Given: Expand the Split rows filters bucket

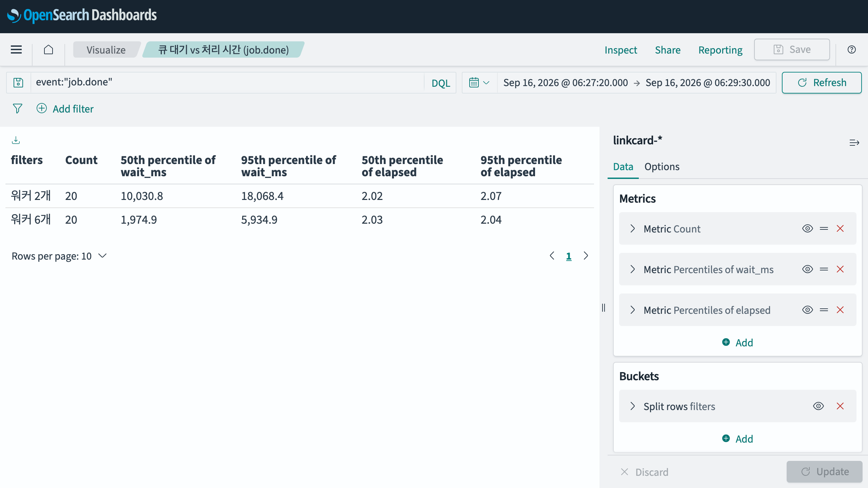Looking at the screenshot, I should click(x=632, y=406).
